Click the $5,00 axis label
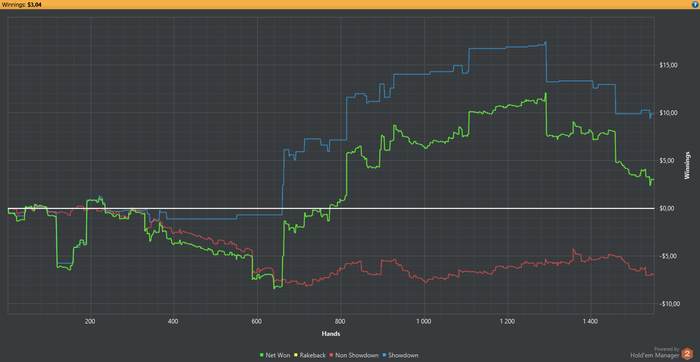The width and height of the screenshot is (700, 362). (666, 161)
